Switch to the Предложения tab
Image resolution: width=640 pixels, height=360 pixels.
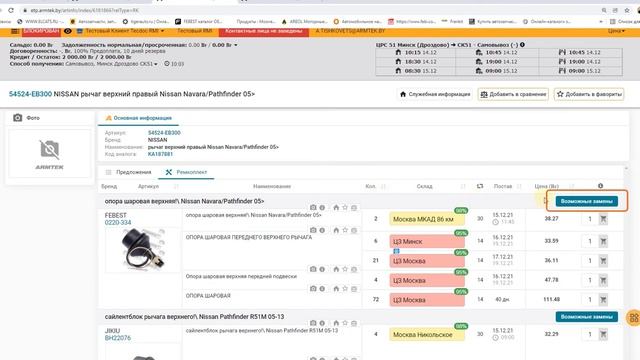[129, 172]
